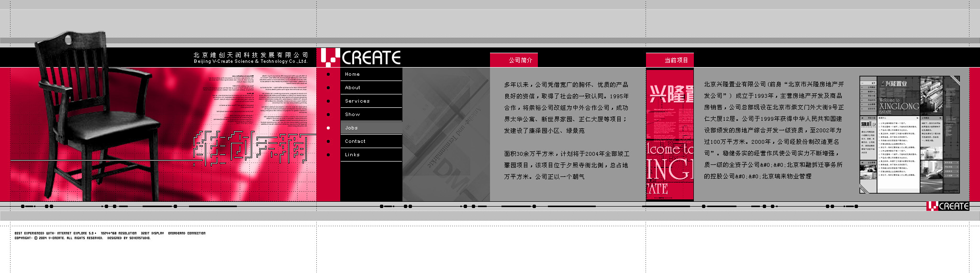
Task: Open the highlighted Jobs menu item
Action: point(371,128)
